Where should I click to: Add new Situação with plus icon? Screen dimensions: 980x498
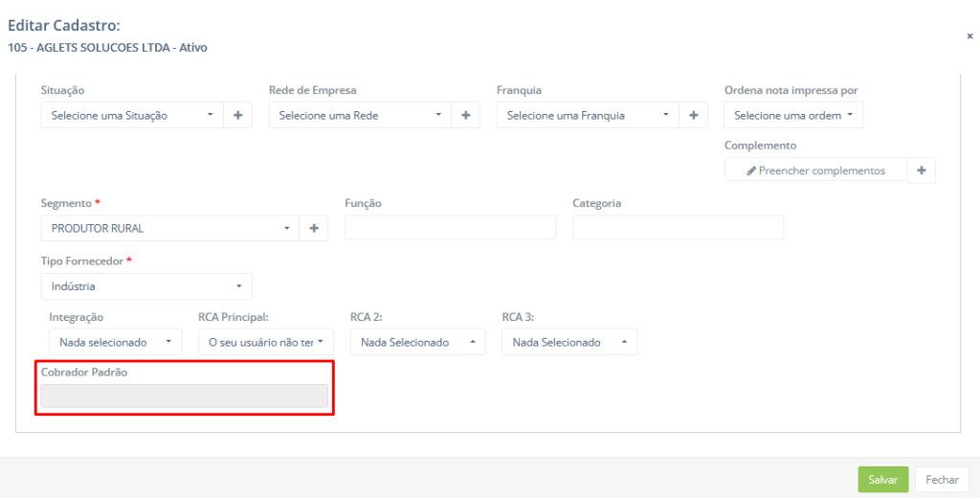click(x=238, y=115)
